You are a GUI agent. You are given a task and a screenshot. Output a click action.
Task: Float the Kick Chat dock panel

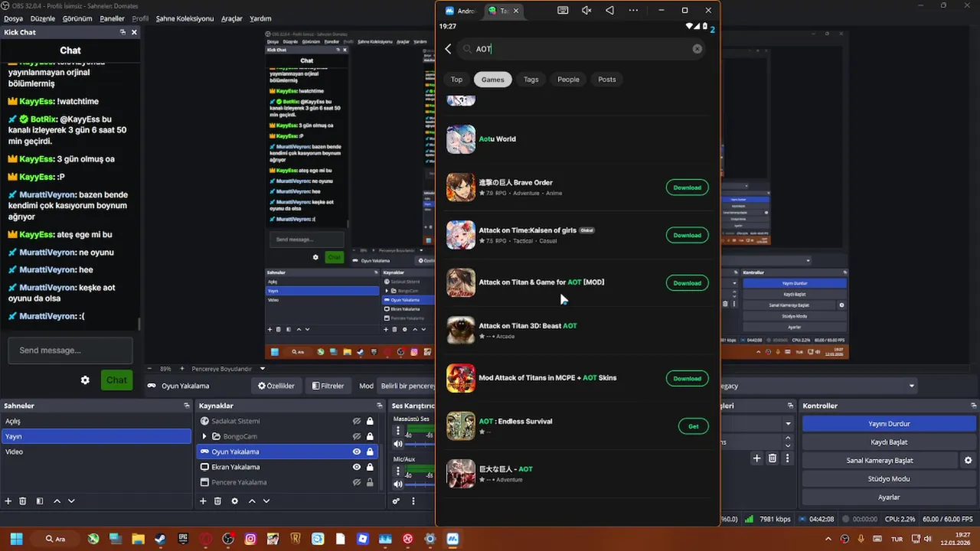tap(122, 32)
